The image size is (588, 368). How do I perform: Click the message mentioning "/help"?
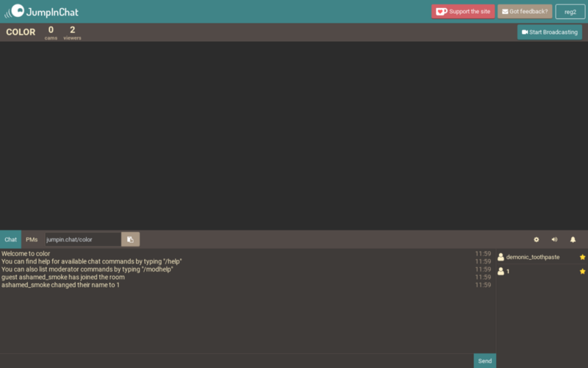[x=91, y=262]
